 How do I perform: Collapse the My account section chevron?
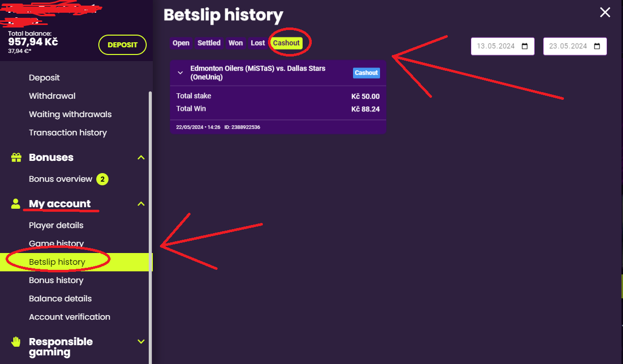(x=141, y=204)
